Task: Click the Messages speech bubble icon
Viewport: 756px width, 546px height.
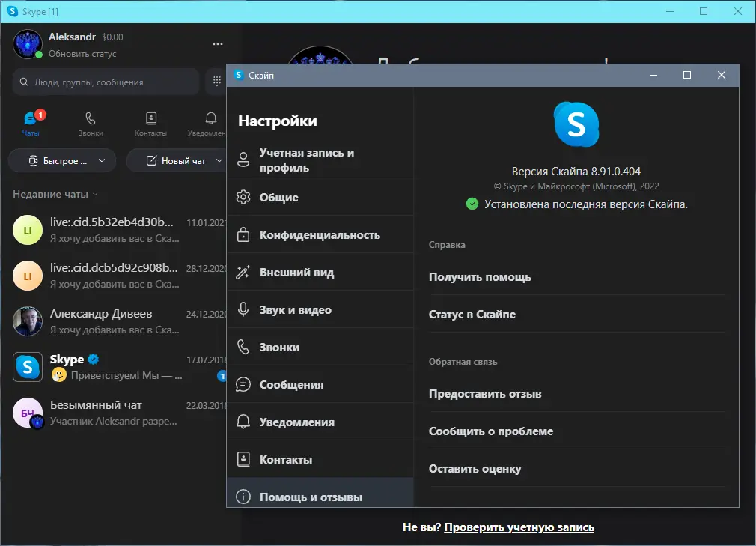Action: [x=243, y=384]
